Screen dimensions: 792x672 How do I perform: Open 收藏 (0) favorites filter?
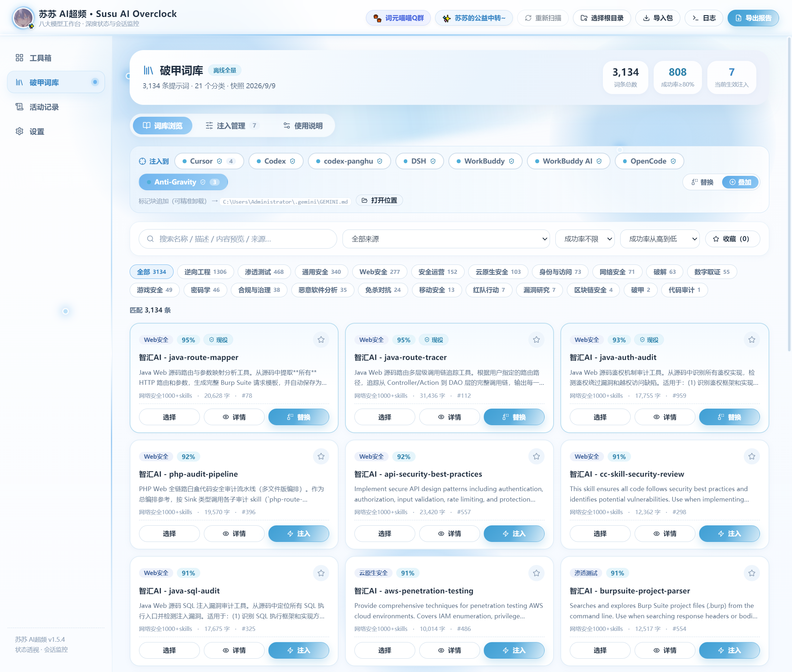tap(732, 239)
